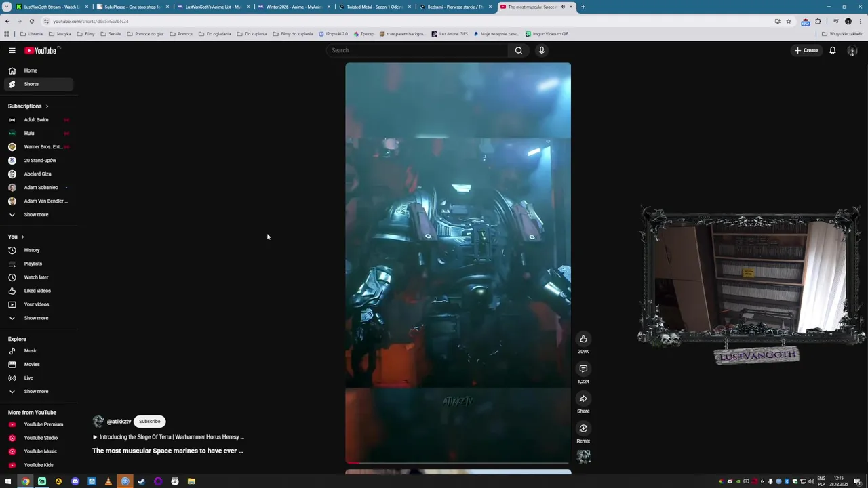Image resolution: width=868 pixels, height=488 pixels.
Task: Open the Windows Start menu
Action: tap(8, 481)
